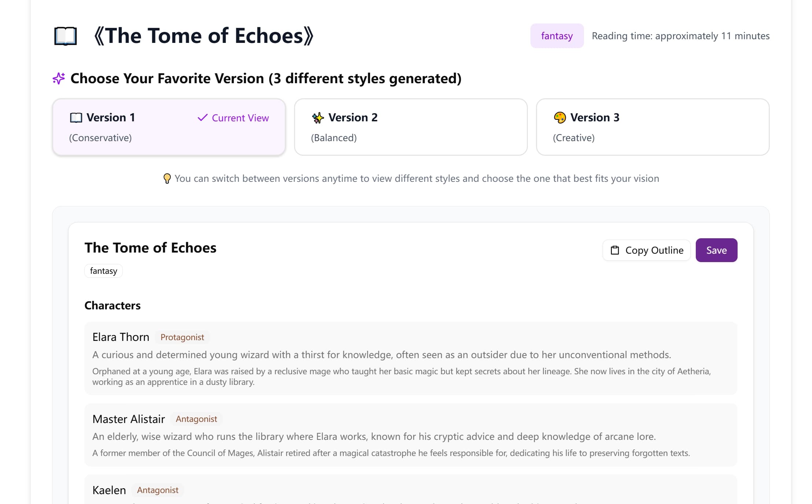Switch to Version 2 (Balanced)
Image resolution: width=812 pixels, height=504 pixels.
(x=410, y=127)
